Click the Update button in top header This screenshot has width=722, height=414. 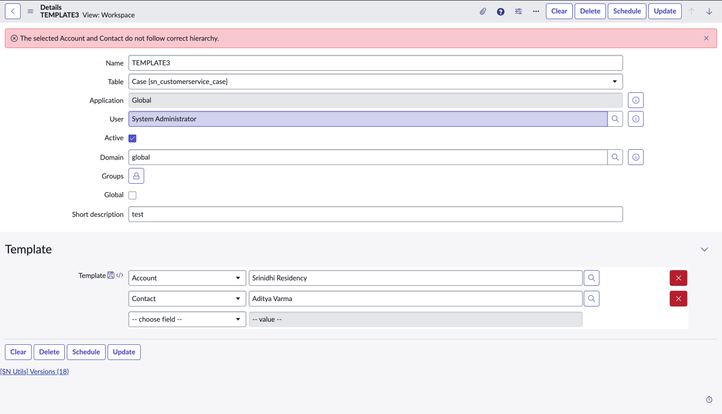(x=664, y=12)
